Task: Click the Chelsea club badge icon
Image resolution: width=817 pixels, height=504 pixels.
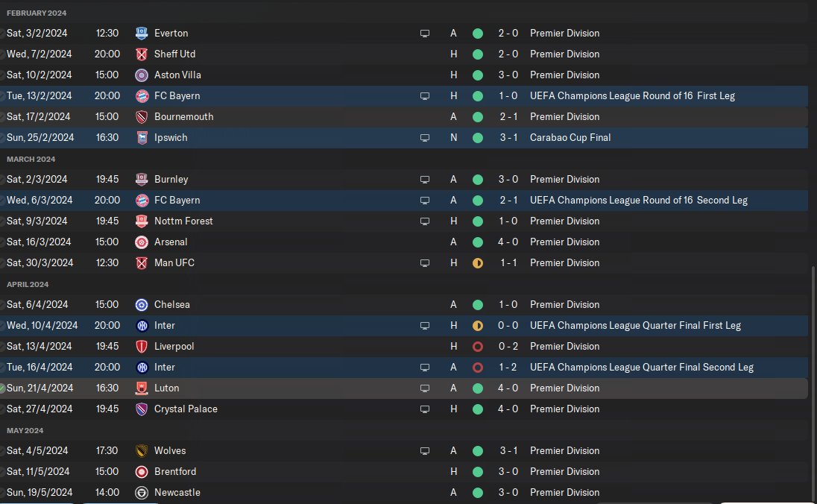Action: pyautogui.click(x=142, y=305)
